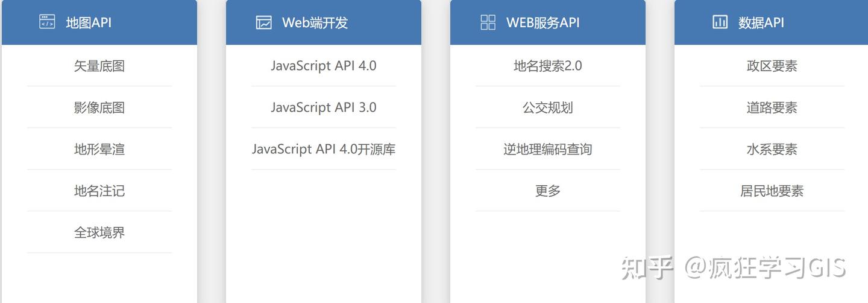868x303 pixels.
Task: Open 公交规划 service
Action: pyautogui.click(x=548, y=107)
